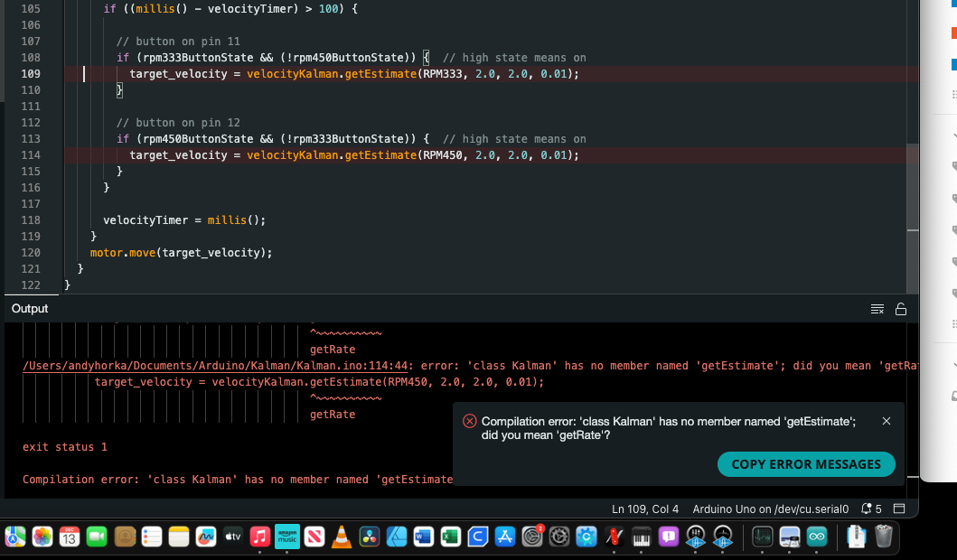957x560 pixels.
Task: Dismiss the compilation error notification
Action: 887,421
